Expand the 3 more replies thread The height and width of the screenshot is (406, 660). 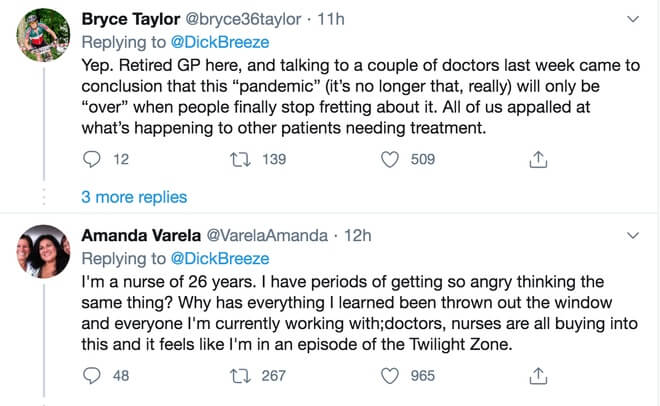[x=134, y=197]
